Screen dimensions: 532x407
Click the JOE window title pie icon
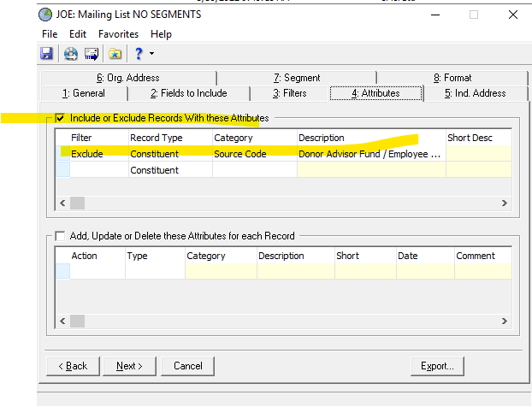coord(45,15)
